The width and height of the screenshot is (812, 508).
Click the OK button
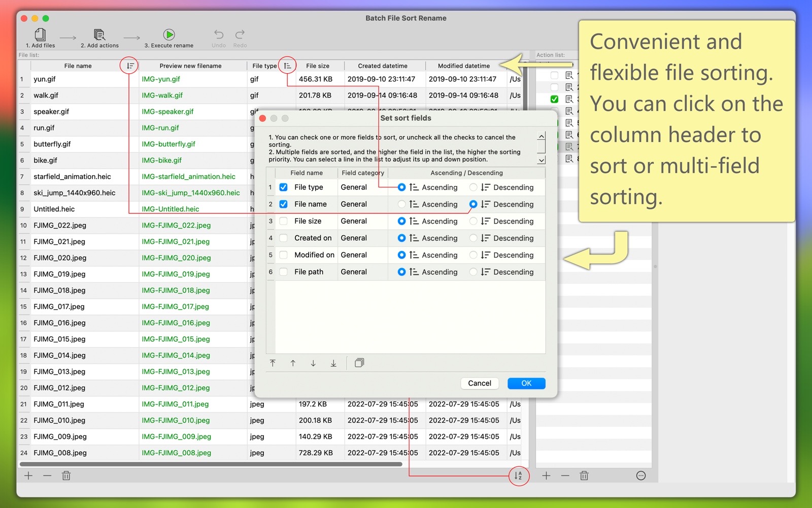(526, 384)
